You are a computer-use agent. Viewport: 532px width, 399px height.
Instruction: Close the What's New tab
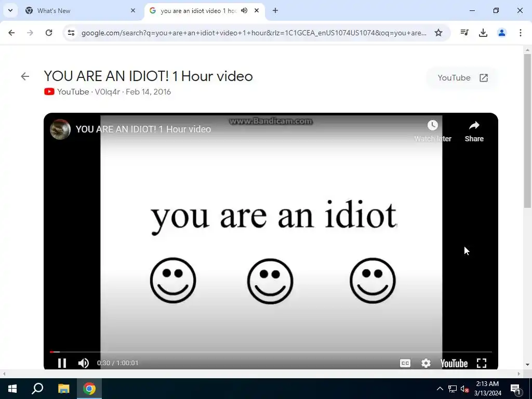point(133,10)
